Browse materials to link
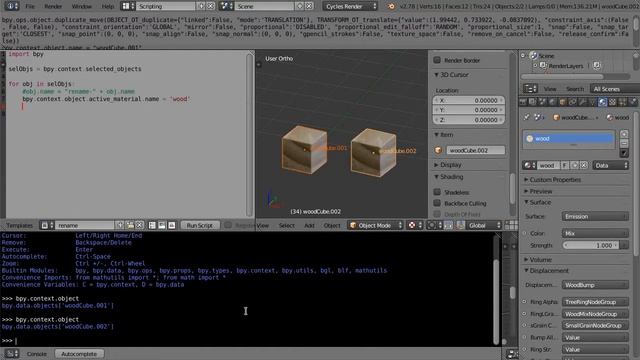 point(529,165)
